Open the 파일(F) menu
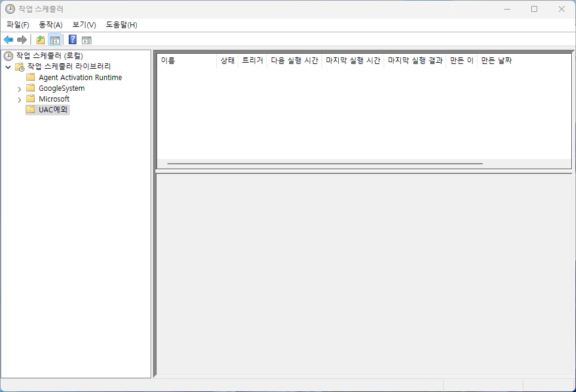The image size is (576, 392). 18,24
